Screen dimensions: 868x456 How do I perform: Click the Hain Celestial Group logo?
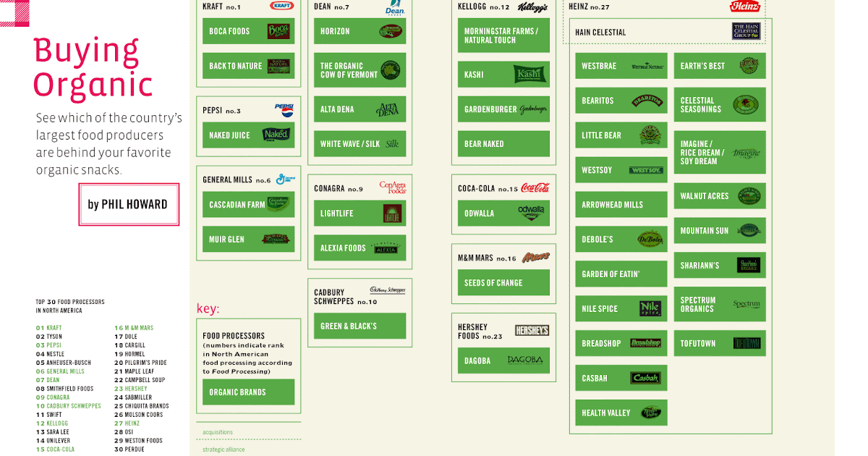tap(746, 31)
